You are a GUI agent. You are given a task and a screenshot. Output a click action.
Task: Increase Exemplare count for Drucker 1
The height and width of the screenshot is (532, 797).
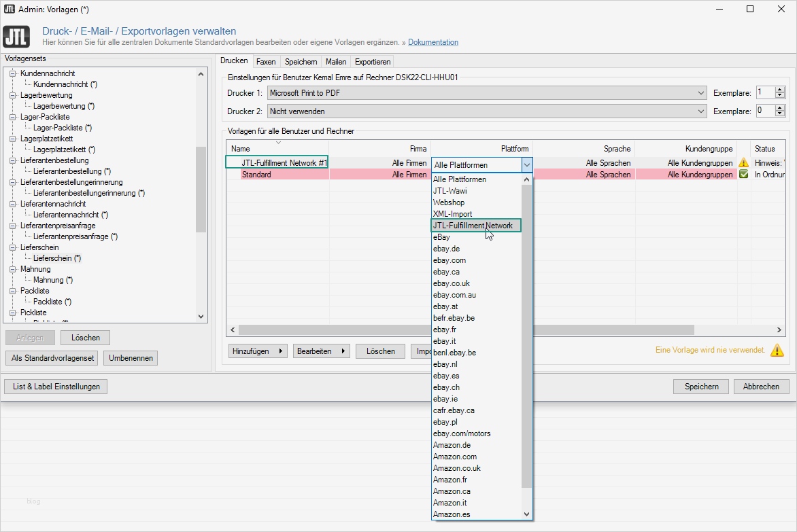point(779,90)
